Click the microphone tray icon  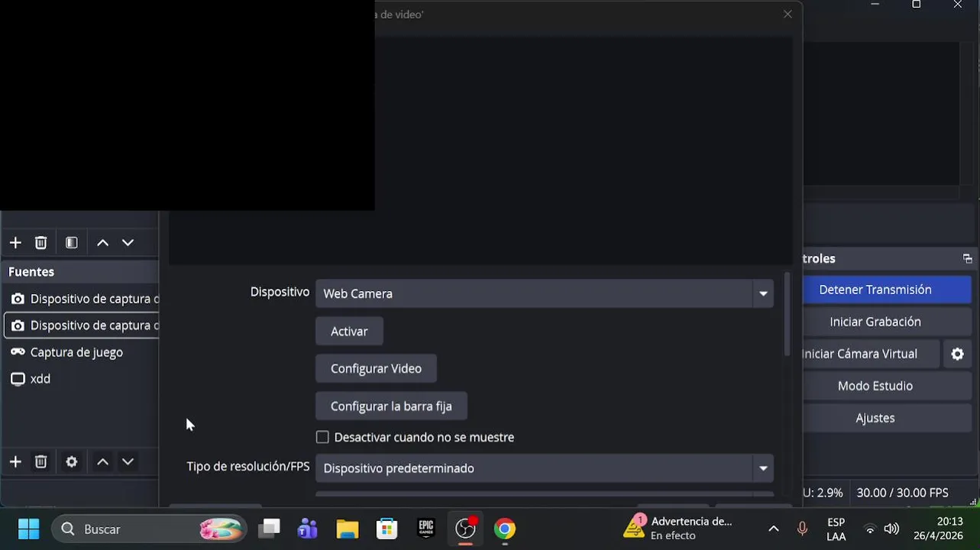802,529
